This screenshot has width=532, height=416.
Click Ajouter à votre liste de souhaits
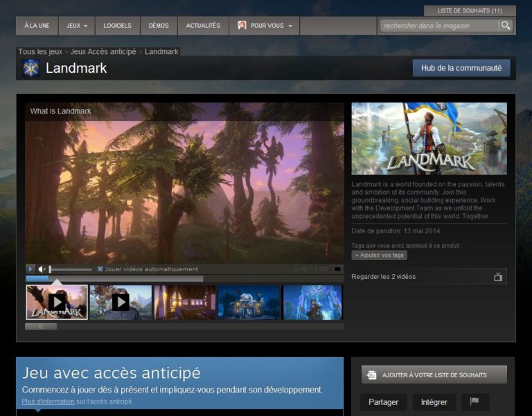point(434,375)
